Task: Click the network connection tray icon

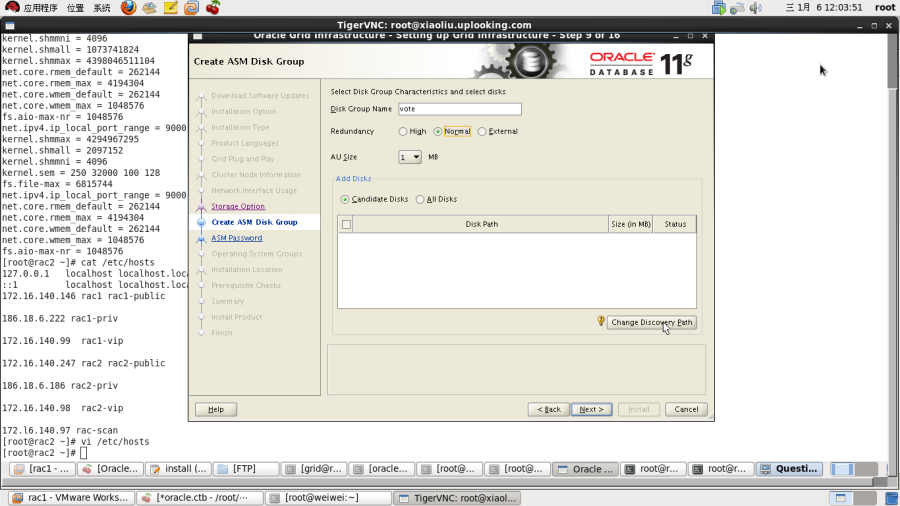Action: 738,7
